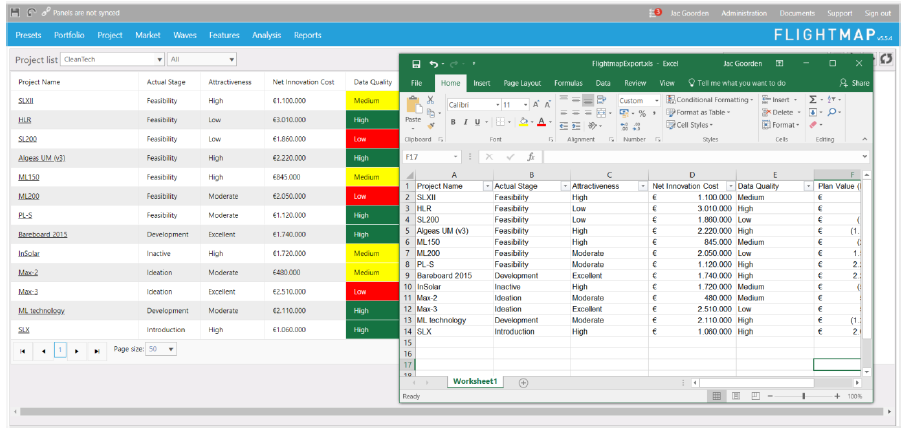Open the ML technology project link
The width and height of the screenshot is (905, 431).
(x=41, y=311)
